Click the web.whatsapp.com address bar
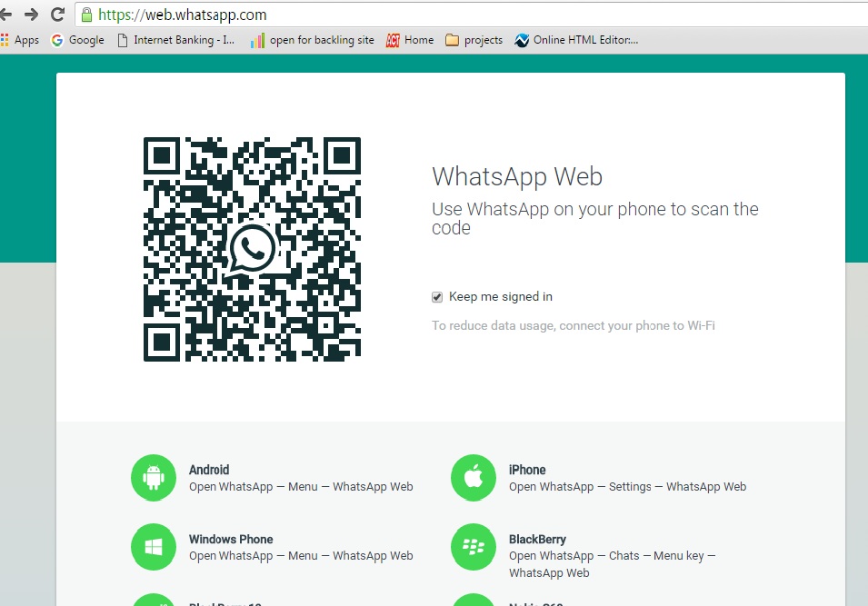868x606 pixels. coord(471,15)
